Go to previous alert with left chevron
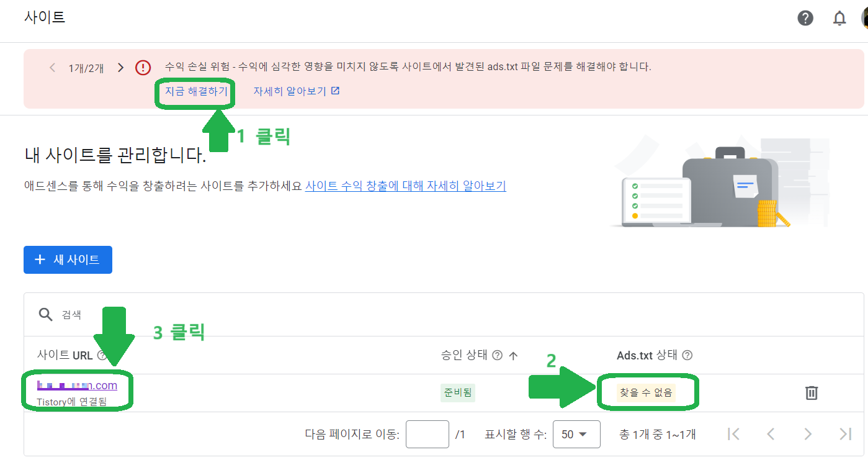 click(53, 67)
